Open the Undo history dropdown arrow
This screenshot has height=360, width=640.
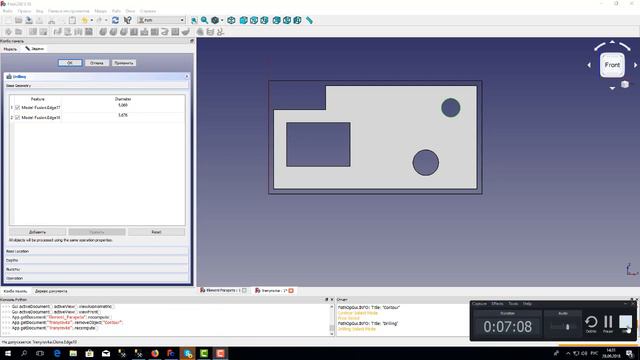click(92, 20)
